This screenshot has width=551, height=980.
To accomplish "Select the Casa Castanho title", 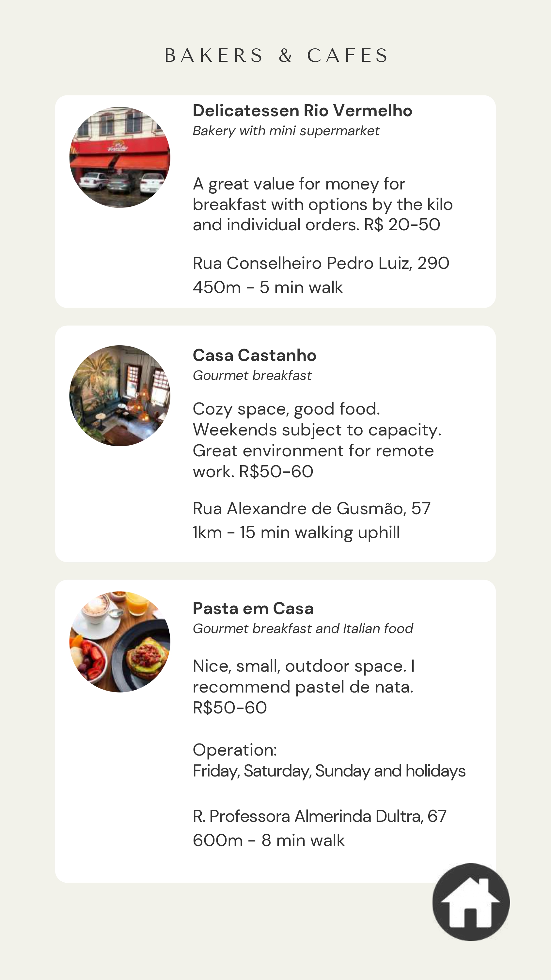I will click(x=254, y=355).
